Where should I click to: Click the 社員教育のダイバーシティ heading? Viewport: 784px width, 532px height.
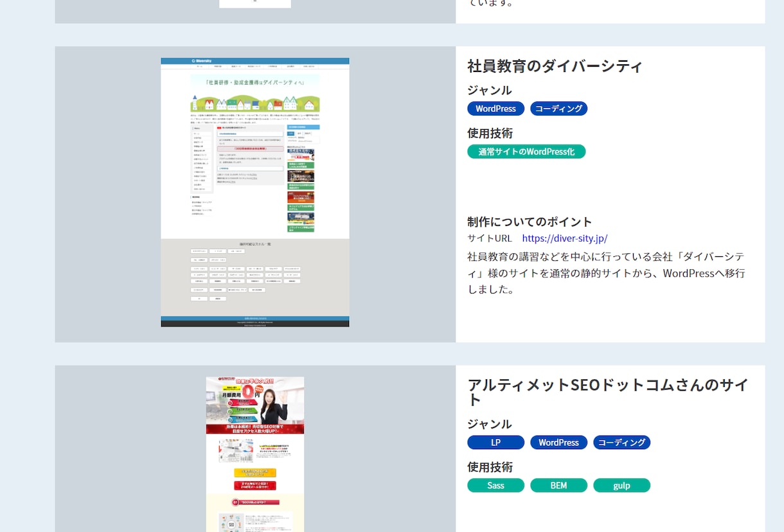(555, 66)
